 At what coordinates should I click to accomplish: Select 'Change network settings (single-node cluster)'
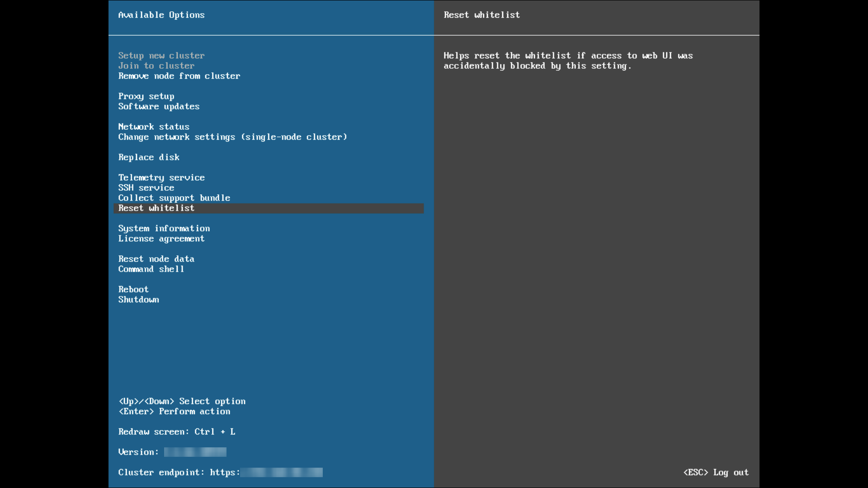pos(233,137)
